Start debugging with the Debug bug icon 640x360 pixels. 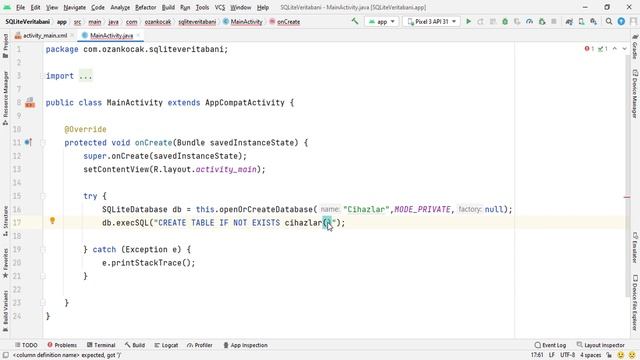click(505, 22)
